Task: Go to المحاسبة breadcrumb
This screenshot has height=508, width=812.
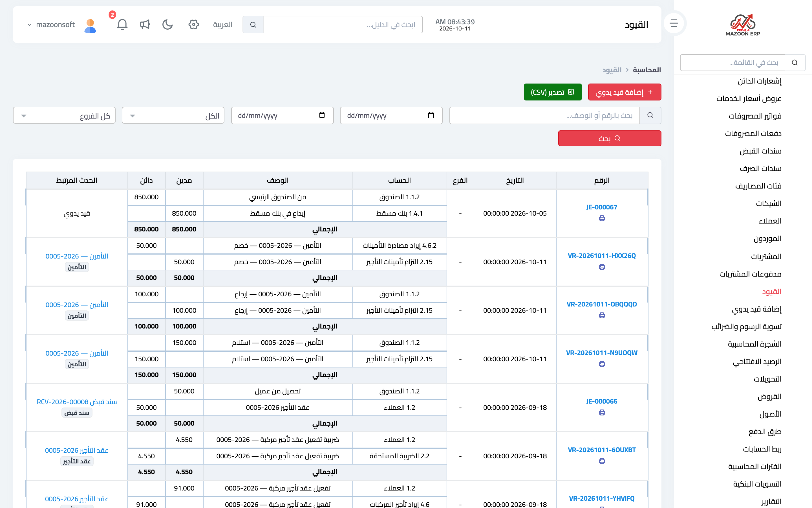Action: [x=646, y=70]
